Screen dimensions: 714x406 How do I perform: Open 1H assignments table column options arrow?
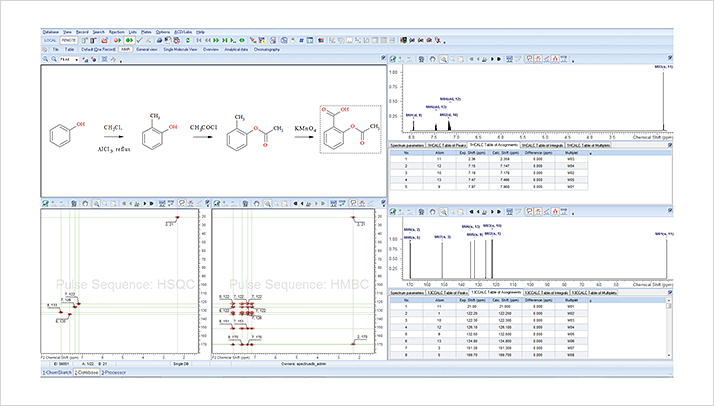(x=591, y=153)
